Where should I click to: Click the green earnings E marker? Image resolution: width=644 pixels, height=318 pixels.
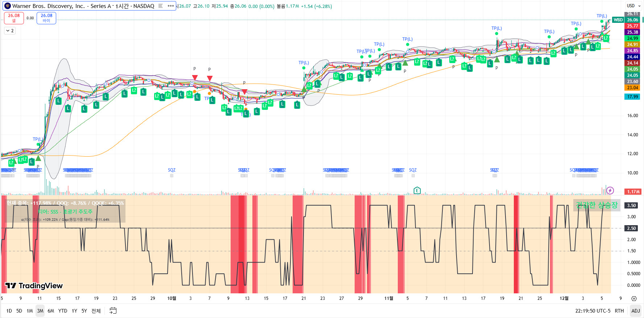click(x=417, y=190)
